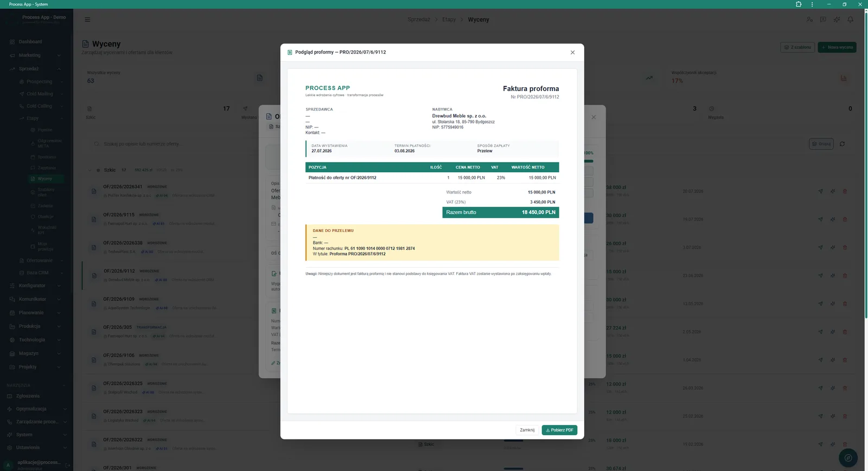Image resolution: width=868 pixels, height=471 pixels.
Task: Open the floating assistant button at bottom right
Action: point(848,458)
